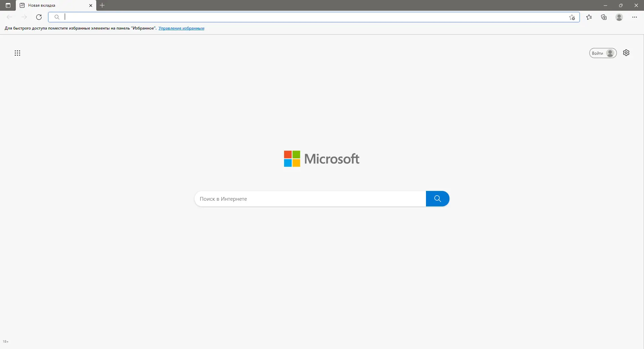Focus the browser address bar
The height and width of the screenshot is (349, 644).
tap(314, 17)
